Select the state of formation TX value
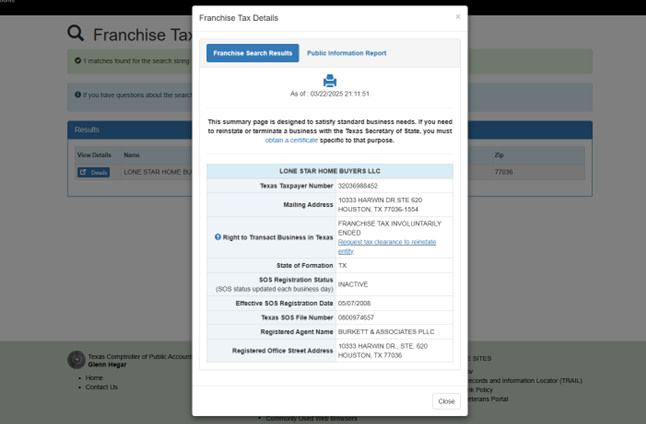The image size is (646, 424). (x=342, y=266)
